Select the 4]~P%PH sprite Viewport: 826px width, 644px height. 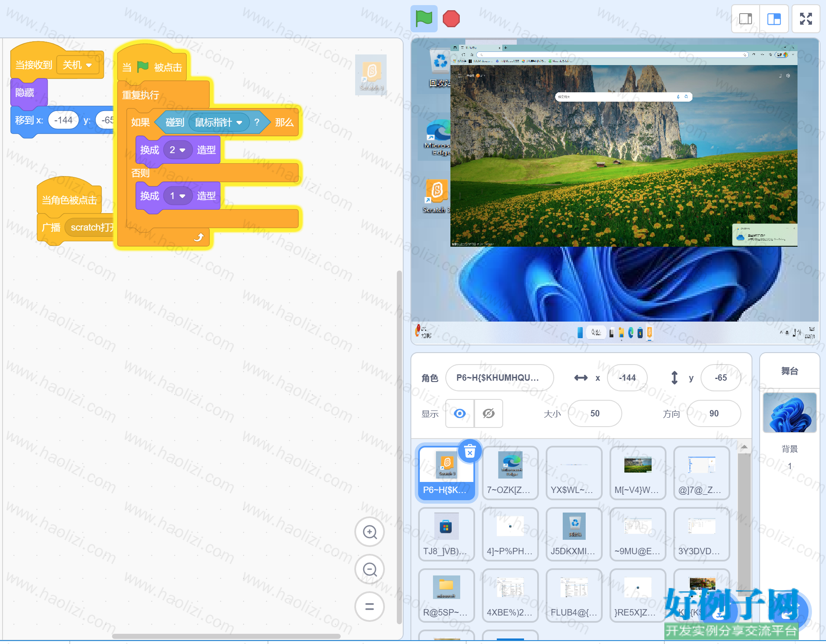[510, 534]
